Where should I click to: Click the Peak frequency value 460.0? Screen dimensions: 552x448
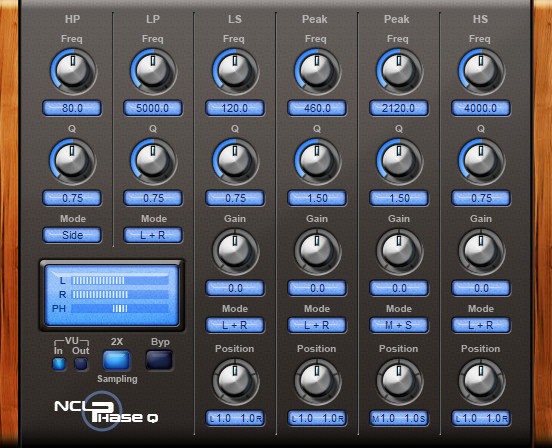[x=317, y=108]
